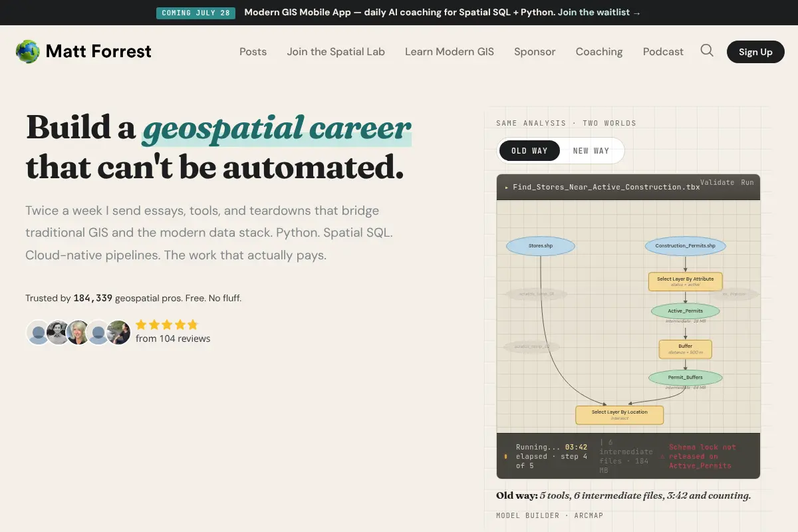Image resolution: width=798 pixels, height=532 pixels.
Task: Select the Permit_Buffers node
Action: tap(686, 378)
